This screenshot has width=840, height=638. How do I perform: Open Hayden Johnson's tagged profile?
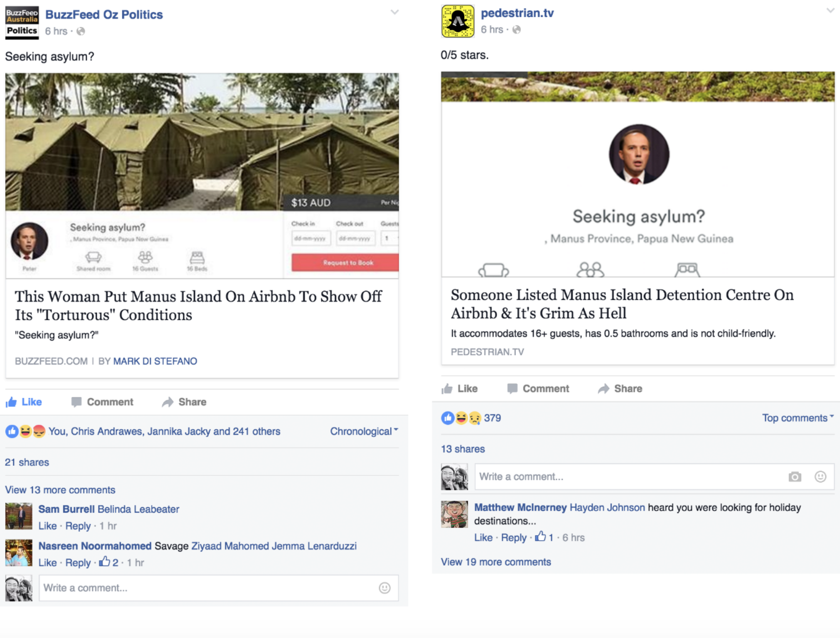(607, 508)
